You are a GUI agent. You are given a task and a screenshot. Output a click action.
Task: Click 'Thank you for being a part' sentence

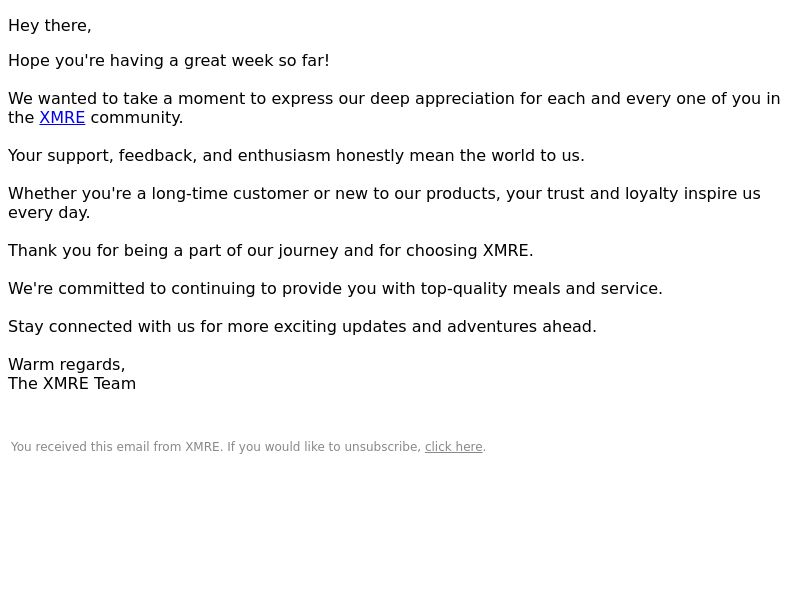coord(270,251)
